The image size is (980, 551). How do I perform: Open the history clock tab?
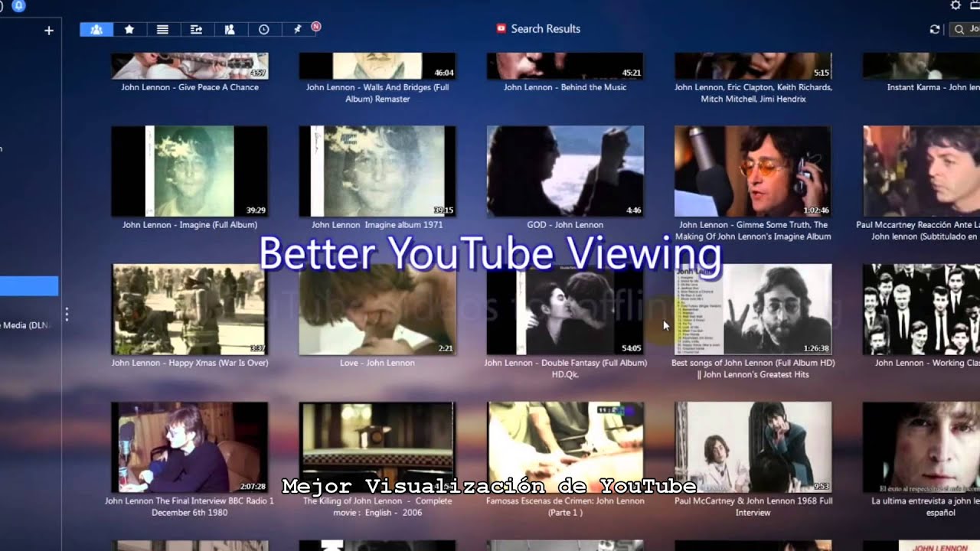click(263, 29)
